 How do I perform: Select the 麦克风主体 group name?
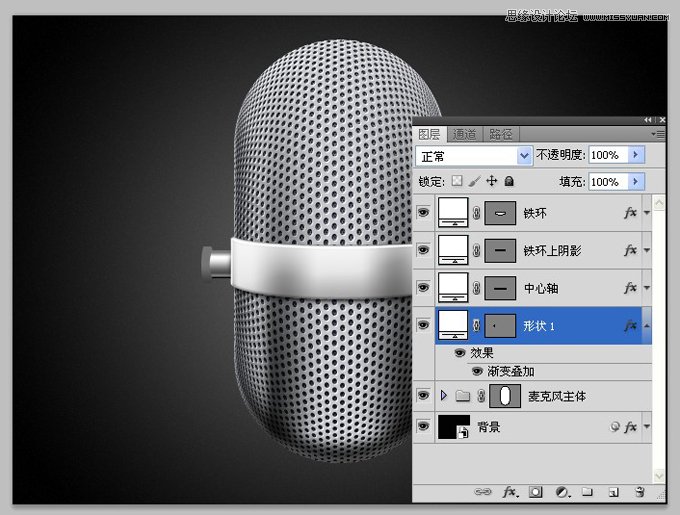coord(557,396)
